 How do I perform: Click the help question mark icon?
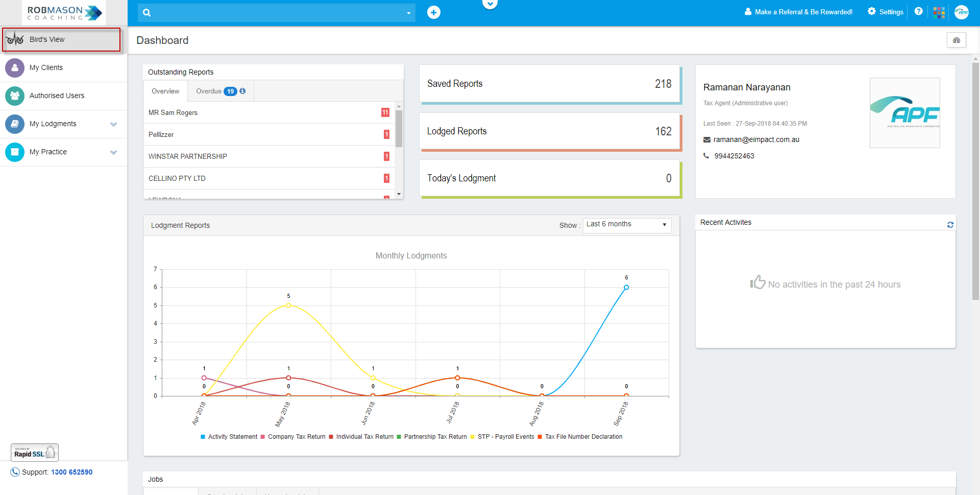pos(918,12)
